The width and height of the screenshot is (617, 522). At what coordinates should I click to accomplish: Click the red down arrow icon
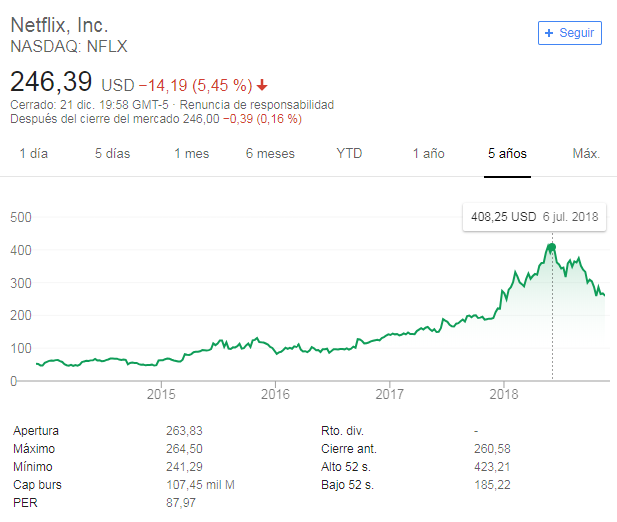(262, 85)
